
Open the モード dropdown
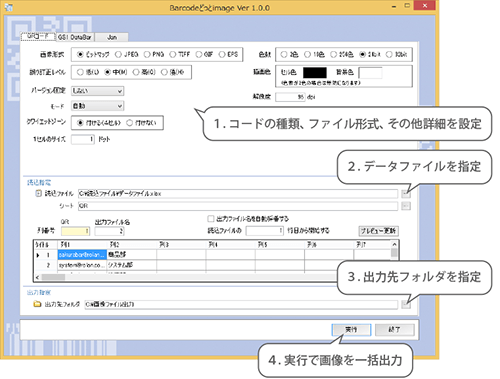pos(98,106)
